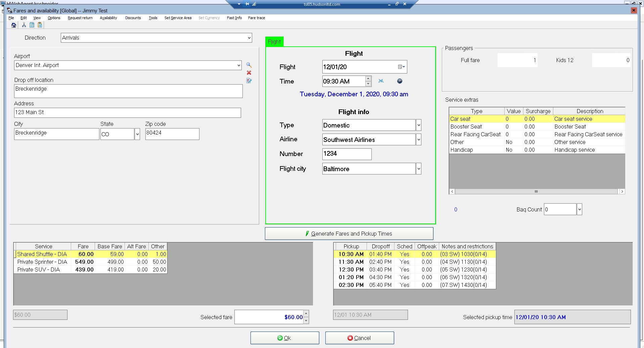Click the airplane icon next to Time
Image resolution: width=644 pixels, height=348 pixels.
(x=381, y=81)
